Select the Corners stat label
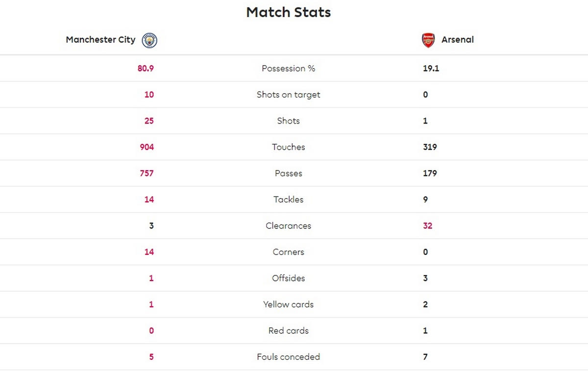588x375 pixels. tap(288, 252)
